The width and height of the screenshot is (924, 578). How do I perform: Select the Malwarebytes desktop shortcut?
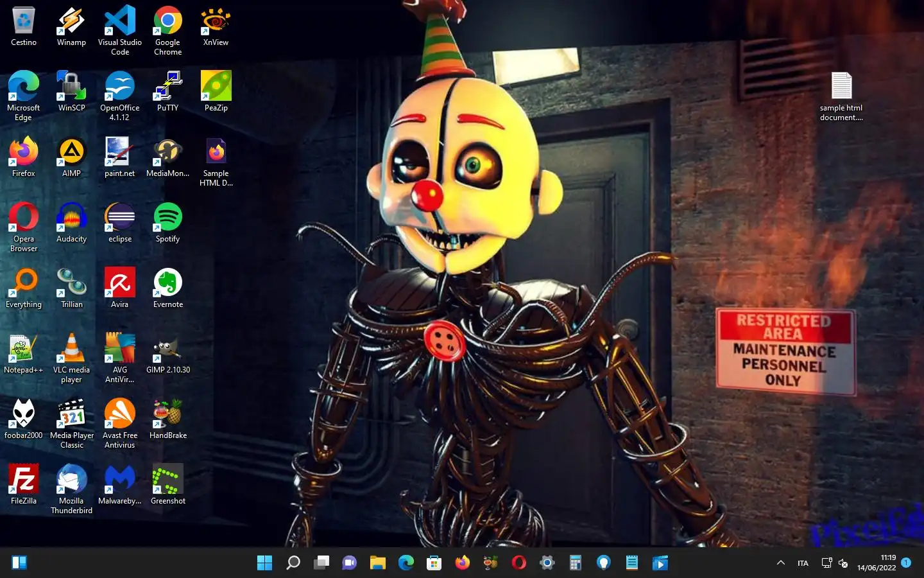coord(120,486)
